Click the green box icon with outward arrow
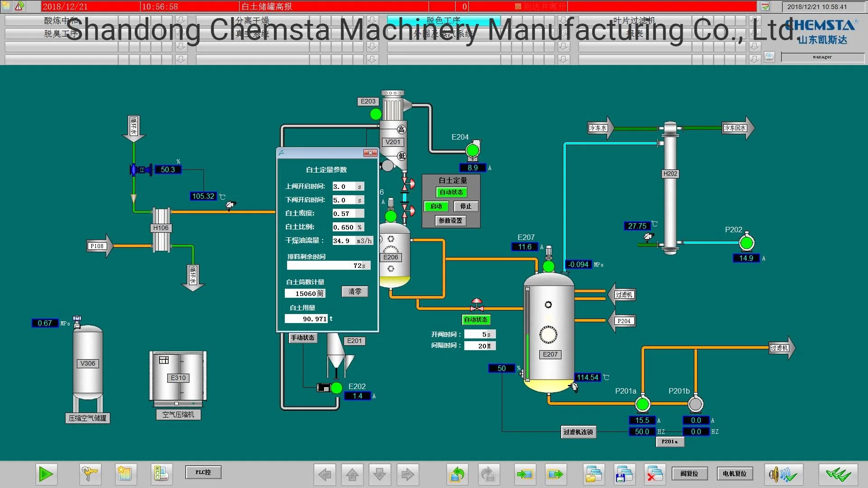Screen dimensions: 868x488 point(555,474)
